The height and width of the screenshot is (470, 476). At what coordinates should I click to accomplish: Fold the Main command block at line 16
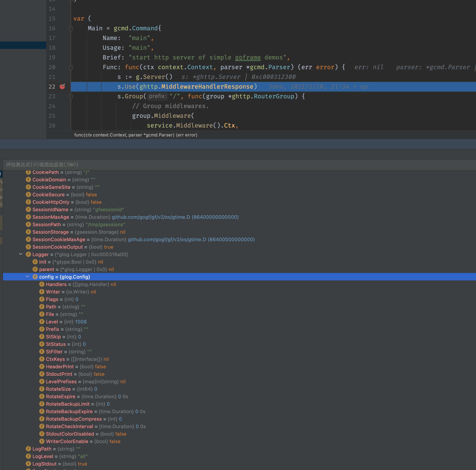pyautogui.click(x=71, y=28)
